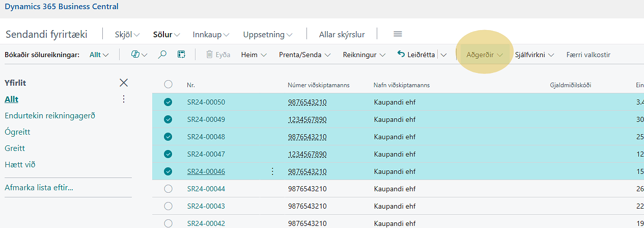Click the analysis mode icon beside search
Screen dimensions: 644x228
[x=181, y=55]
